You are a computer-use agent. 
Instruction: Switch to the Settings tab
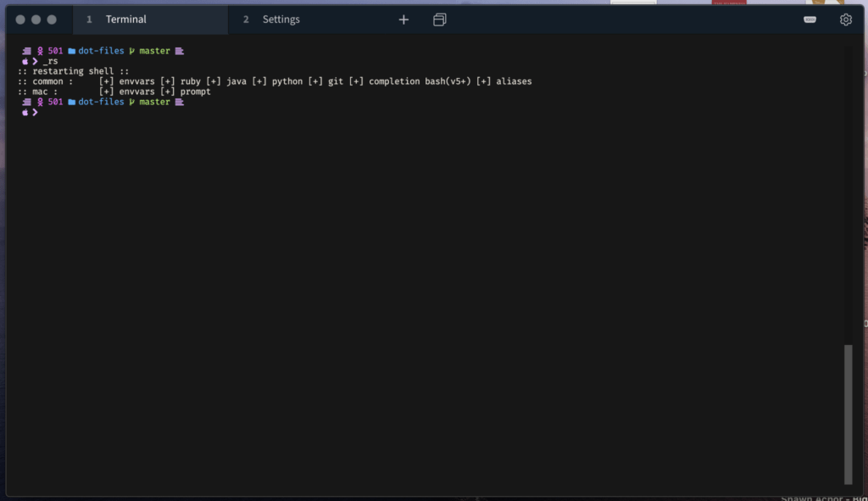pyautogui.click(x=281, y=19)
